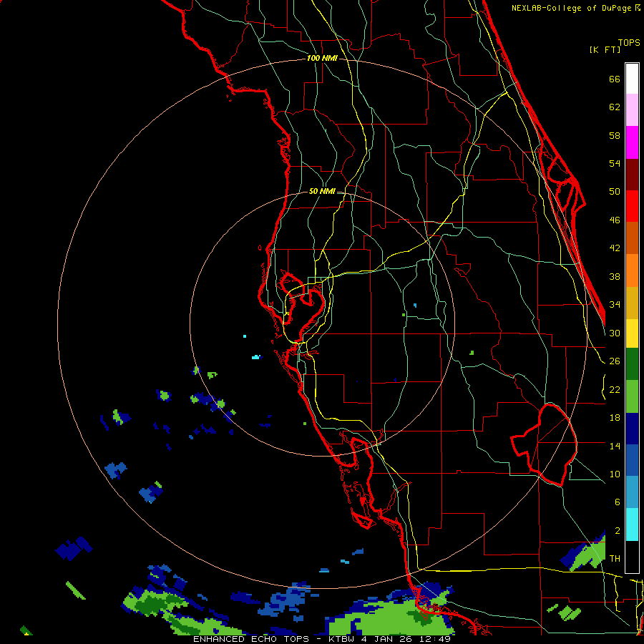Screen dimensions: 644x644
Task: Click legend value 54
Action: pyautogui.click(x=615, y=163)
